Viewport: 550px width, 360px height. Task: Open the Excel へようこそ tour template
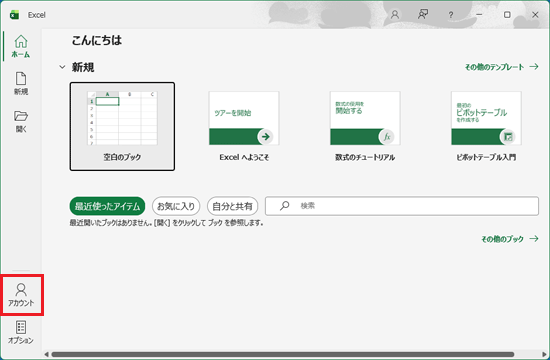pos(244,126)
